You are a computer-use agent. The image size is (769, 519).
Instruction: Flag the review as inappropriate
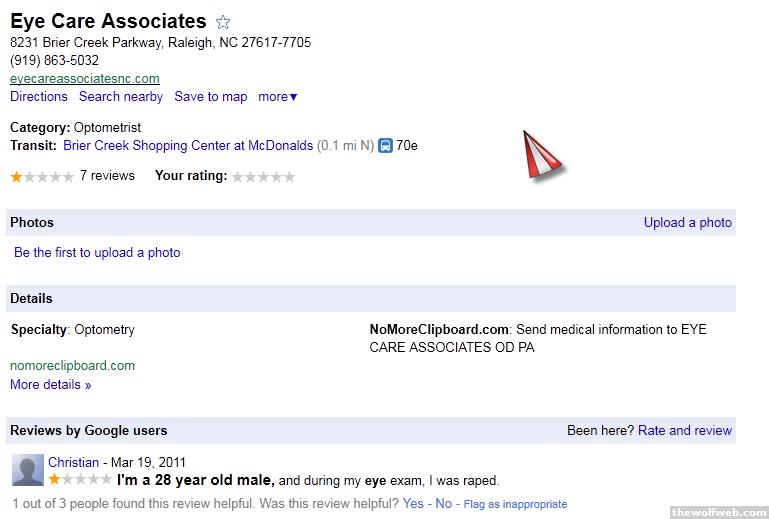pos(515,504)
